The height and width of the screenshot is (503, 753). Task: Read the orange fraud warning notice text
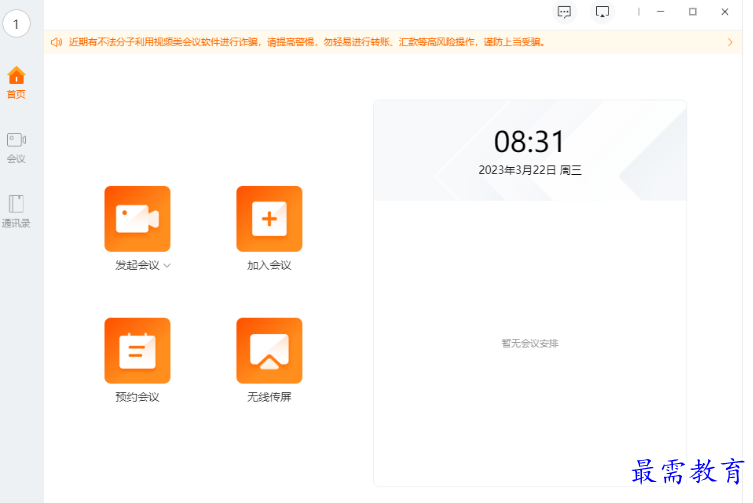point(307,42)
